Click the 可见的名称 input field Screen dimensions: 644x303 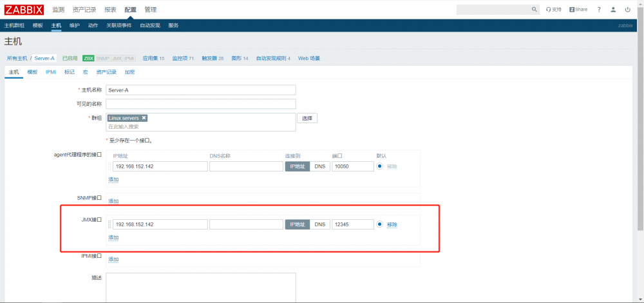(x=201, y=104)
